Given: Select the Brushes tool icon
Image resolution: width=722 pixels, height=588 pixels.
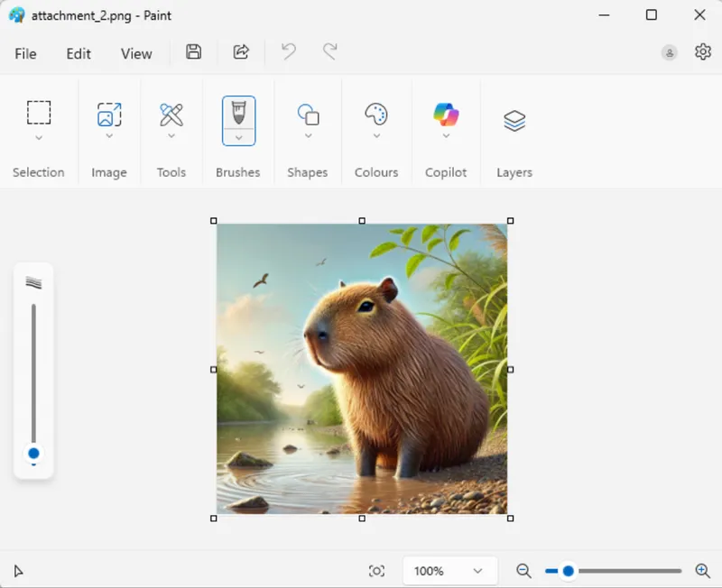Looking at the screenshot, I should point(238,113).
